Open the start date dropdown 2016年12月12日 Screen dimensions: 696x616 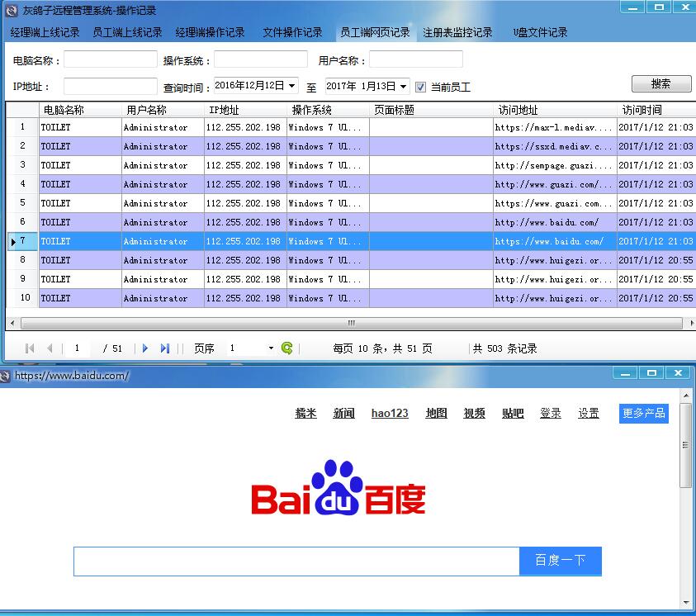pos(291,86)
